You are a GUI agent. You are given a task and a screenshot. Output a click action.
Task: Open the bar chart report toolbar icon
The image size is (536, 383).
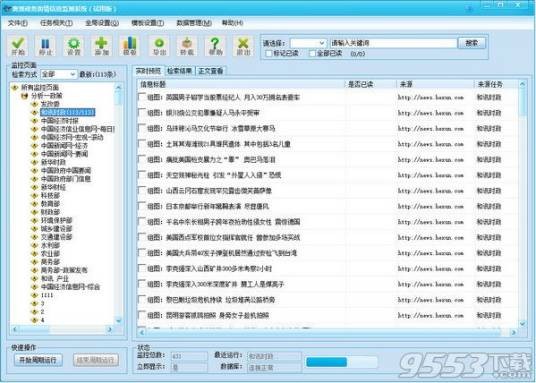130,46
